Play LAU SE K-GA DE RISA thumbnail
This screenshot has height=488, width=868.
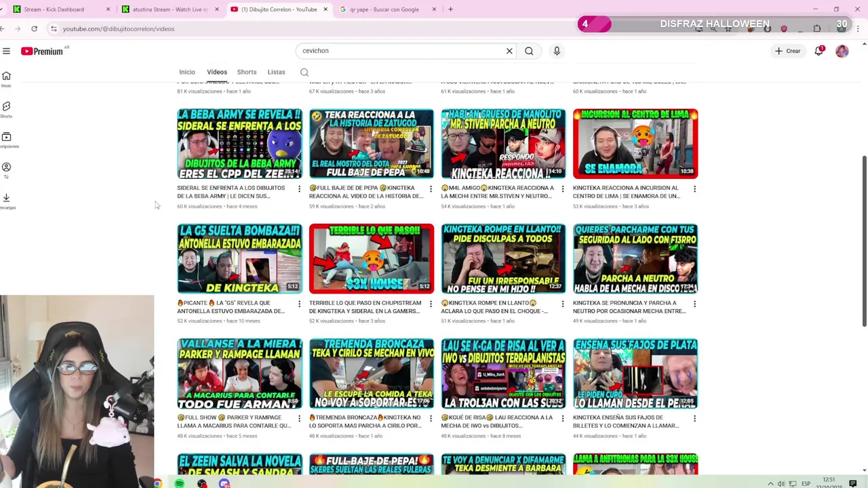click(x=503, y=373)
